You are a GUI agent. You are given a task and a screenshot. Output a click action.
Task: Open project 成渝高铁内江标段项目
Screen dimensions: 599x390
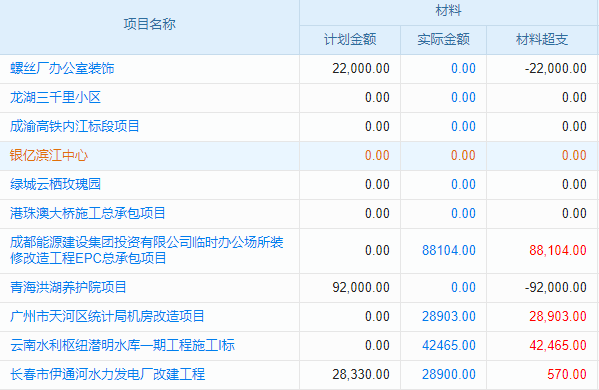point(75,126)
